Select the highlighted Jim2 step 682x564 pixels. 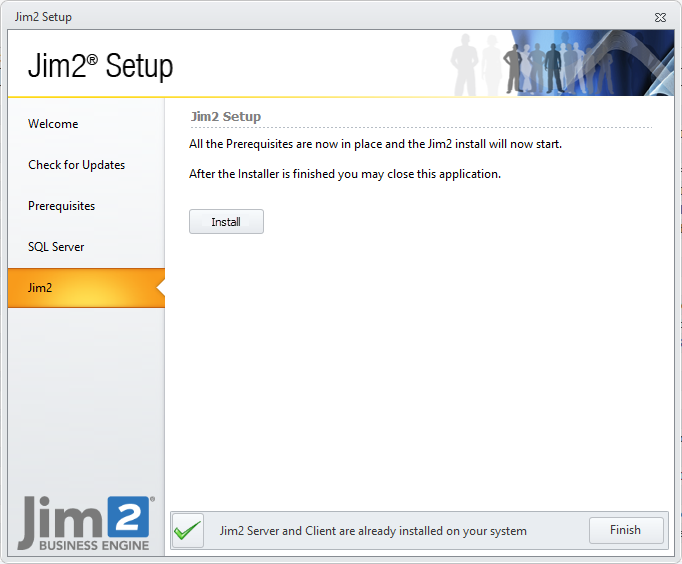[x=40, y=288]
